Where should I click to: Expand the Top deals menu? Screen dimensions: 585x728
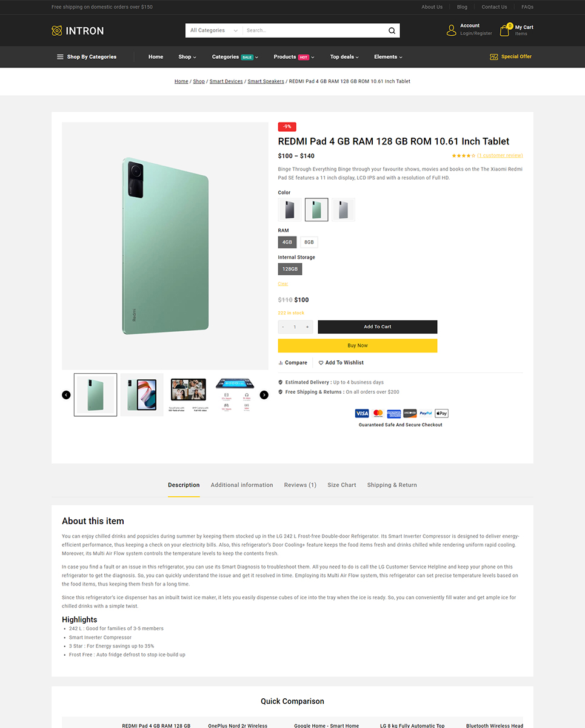click(344, 57)
